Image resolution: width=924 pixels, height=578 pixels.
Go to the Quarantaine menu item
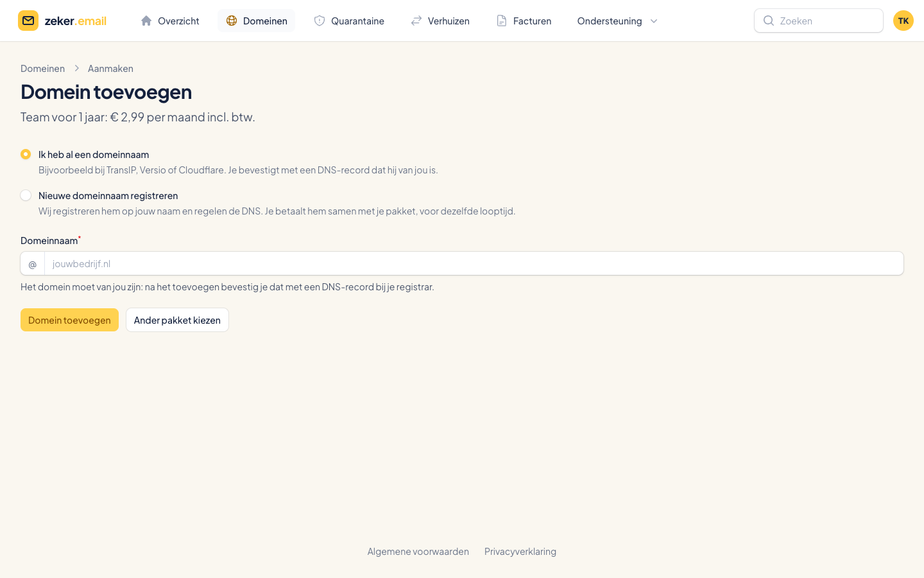[x=349, y=21]
